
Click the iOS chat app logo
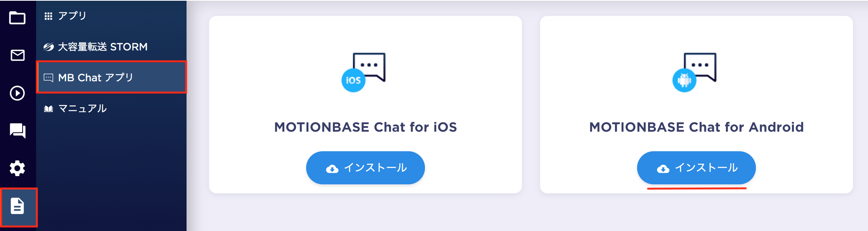coord(363,72)
